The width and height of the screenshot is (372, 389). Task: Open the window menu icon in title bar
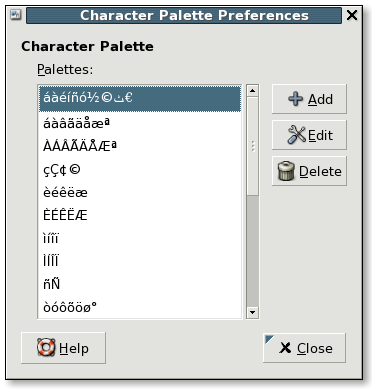click(16, 15)
